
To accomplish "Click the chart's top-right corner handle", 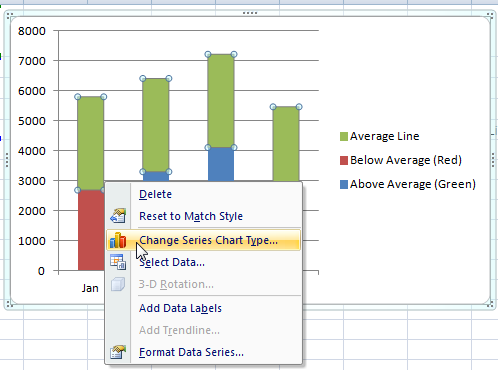I will (x=490, y=16).
